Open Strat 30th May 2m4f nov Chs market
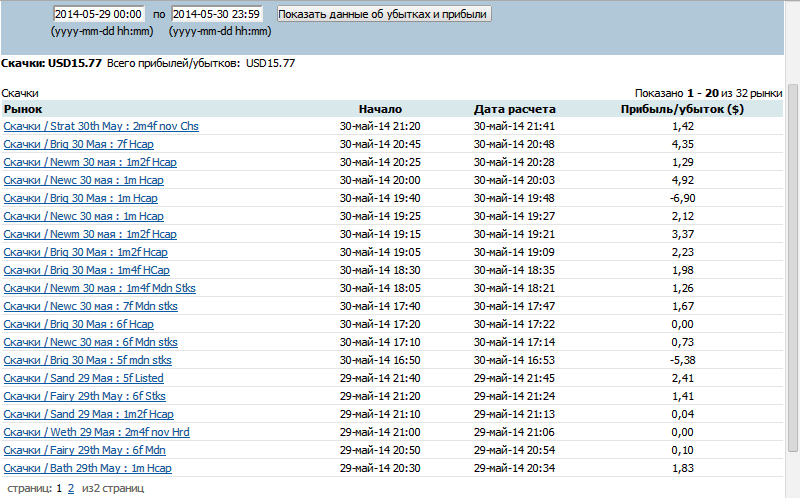This screenshot has width=800, height=498. click(101, 126)
